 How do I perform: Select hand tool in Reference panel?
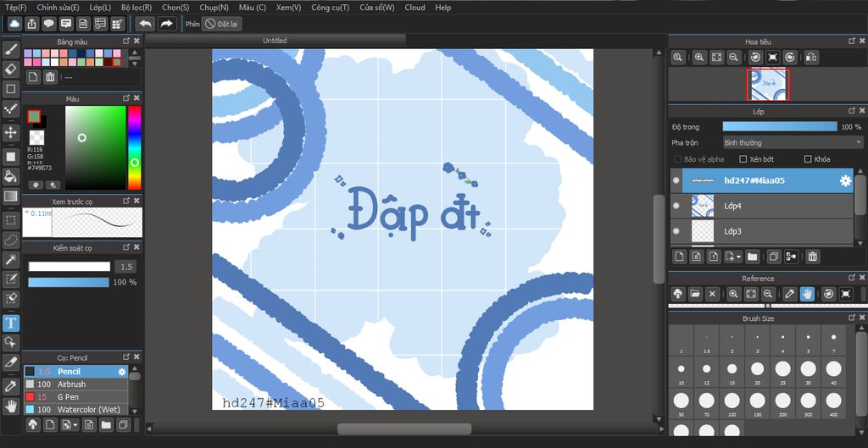[x=807, y=294]
